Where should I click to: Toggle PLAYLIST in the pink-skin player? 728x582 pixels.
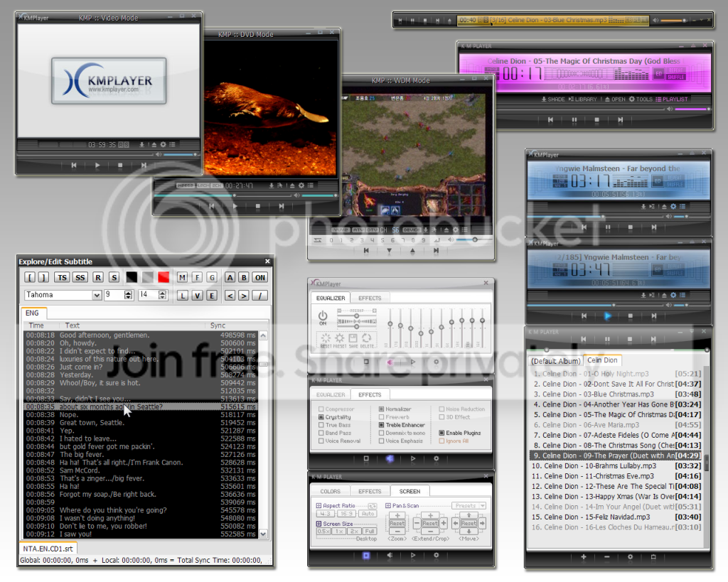672,99
